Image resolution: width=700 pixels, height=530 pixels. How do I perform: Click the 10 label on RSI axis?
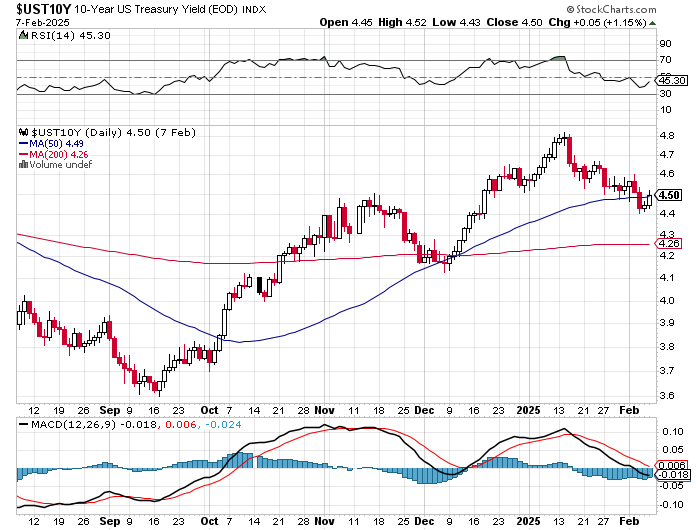click(665, 110)
